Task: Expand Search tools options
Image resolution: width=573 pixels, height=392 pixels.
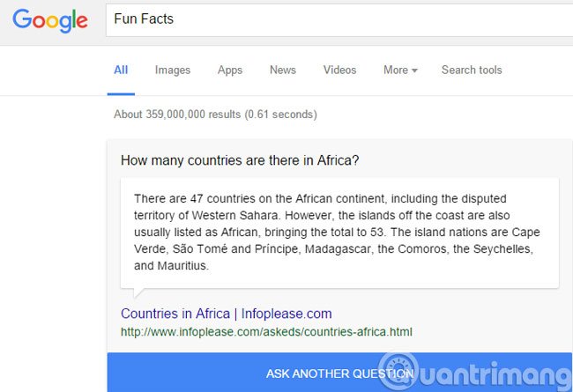Action: tap(472, 70)
